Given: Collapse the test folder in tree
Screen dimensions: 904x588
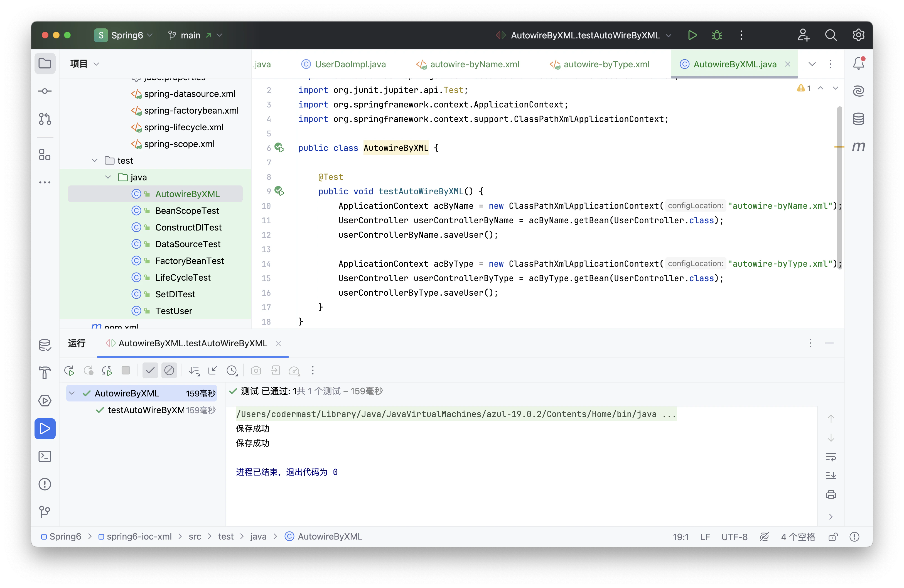Looking at the screenshot, I should click(x=95, y=161).
